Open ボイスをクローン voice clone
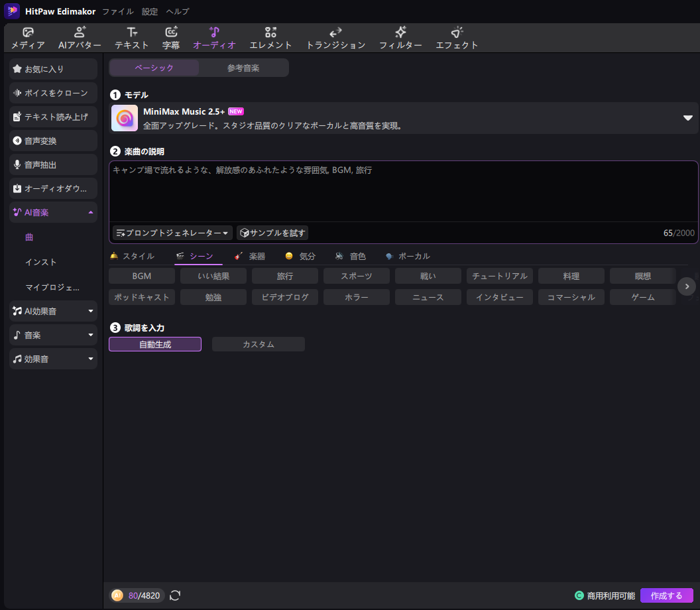 pos(53,93)
